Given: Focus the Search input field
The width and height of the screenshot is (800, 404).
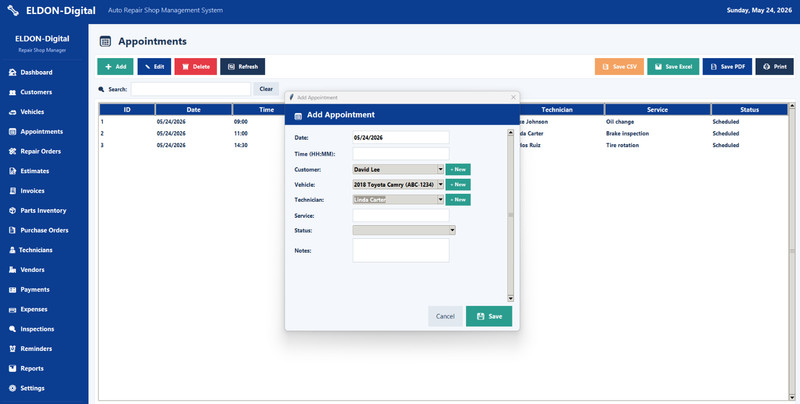Looking at the screenshot, I should pos(191,89).
